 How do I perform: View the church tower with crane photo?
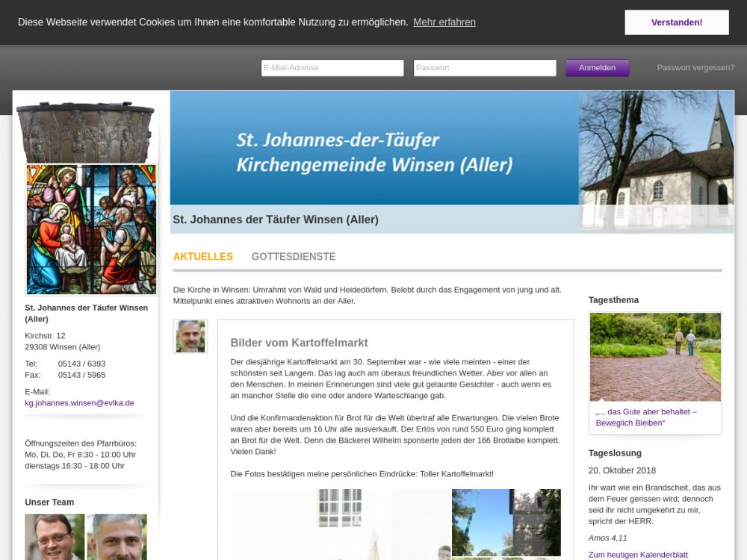tap(506, 522)
